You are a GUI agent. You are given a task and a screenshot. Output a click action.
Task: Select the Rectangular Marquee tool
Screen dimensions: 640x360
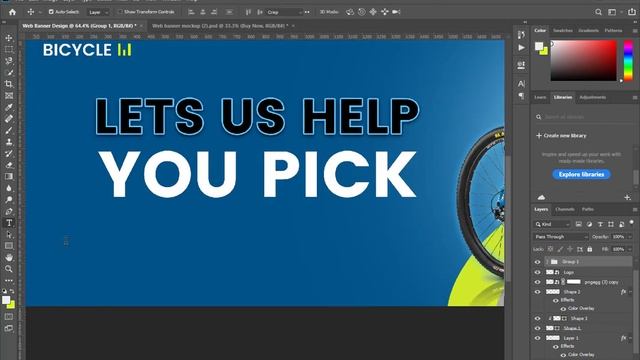click(x=9, y=49)
